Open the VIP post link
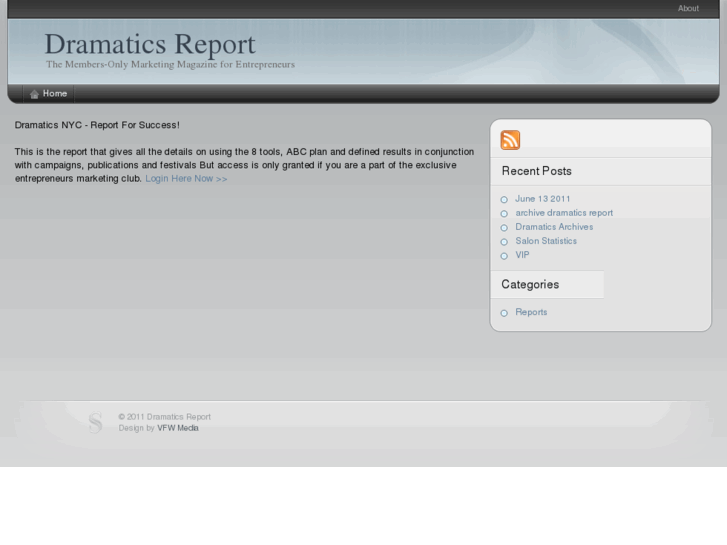Image resolution: width=727 pixels, height=545 pixels. click(x=522, y=255)
